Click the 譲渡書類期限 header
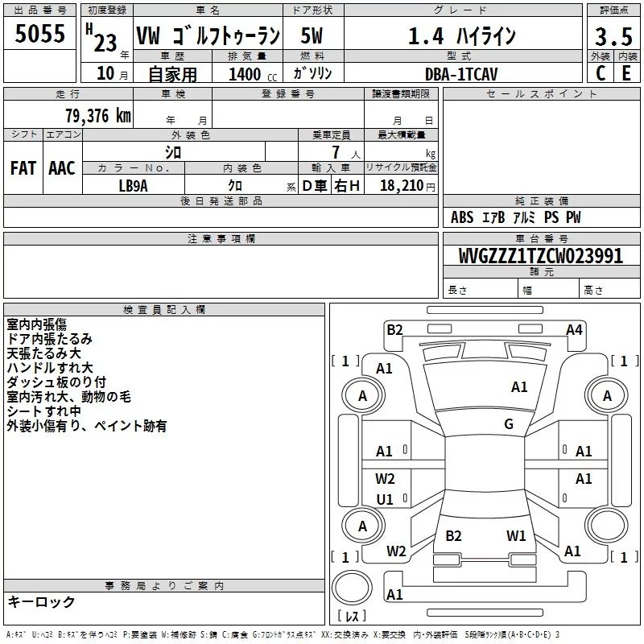The width and height of the screenshot is (644, 644). point(401,93)
